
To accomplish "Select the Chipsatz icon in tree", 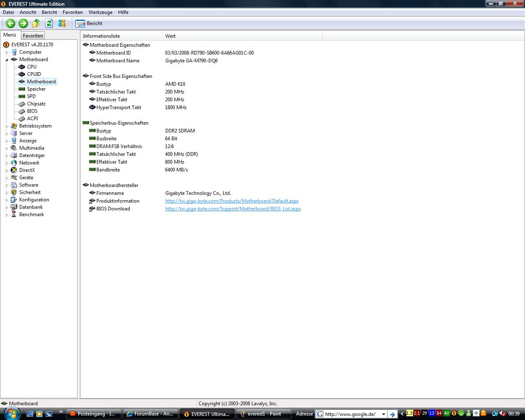I will (x=22, y=104).
